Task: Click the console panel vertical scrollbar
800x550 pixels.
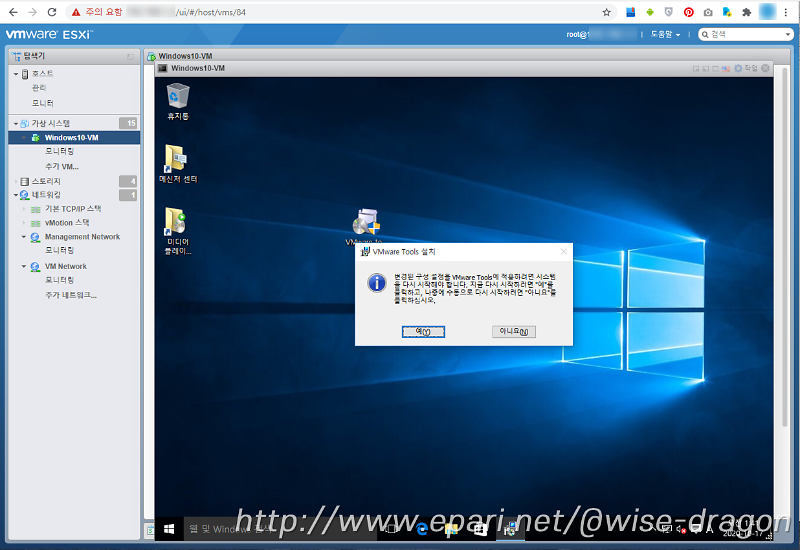Action: tap(784, 245)
